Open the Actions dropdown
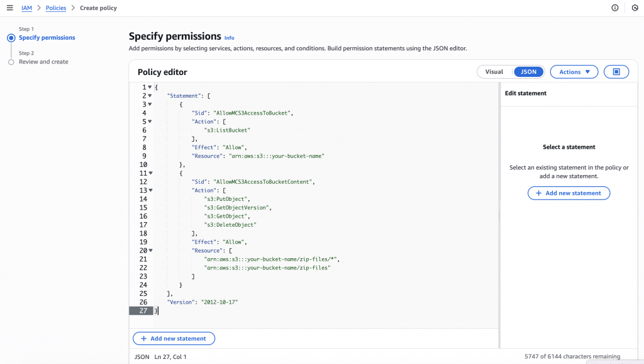 tap(574, 72)
